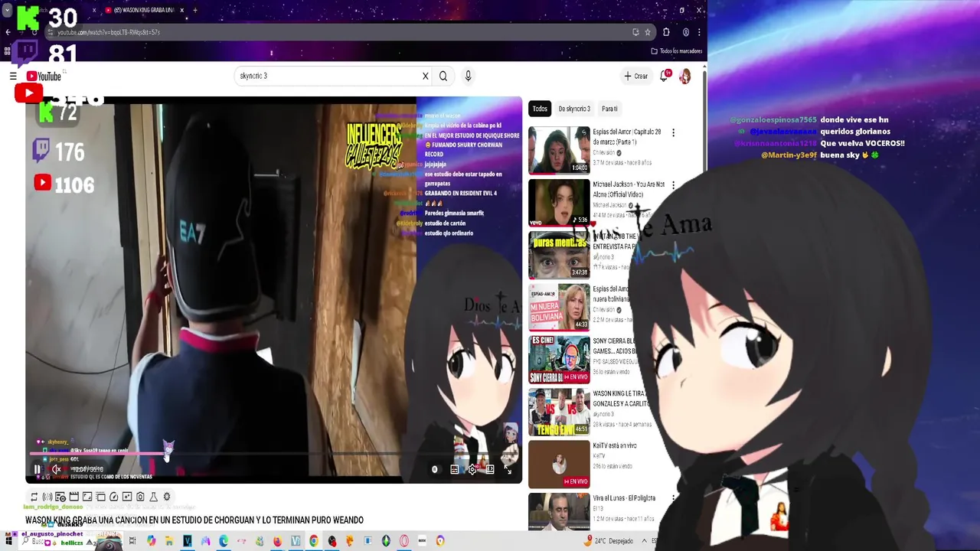Screen dimensions: 980x551
Task: Open the YouTube hamburger guide menu
Action: tap(13, 76)
